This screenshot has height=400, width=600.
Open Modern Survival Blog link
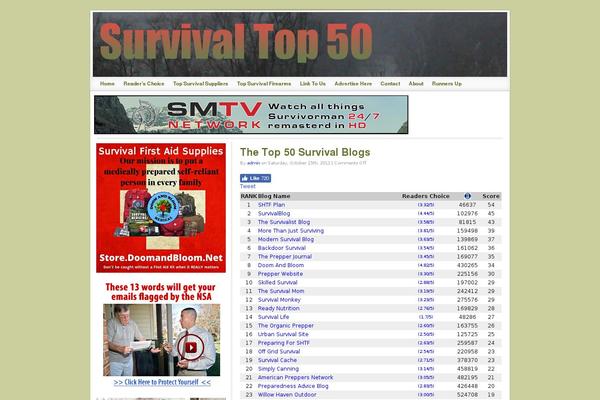(286, 239)
